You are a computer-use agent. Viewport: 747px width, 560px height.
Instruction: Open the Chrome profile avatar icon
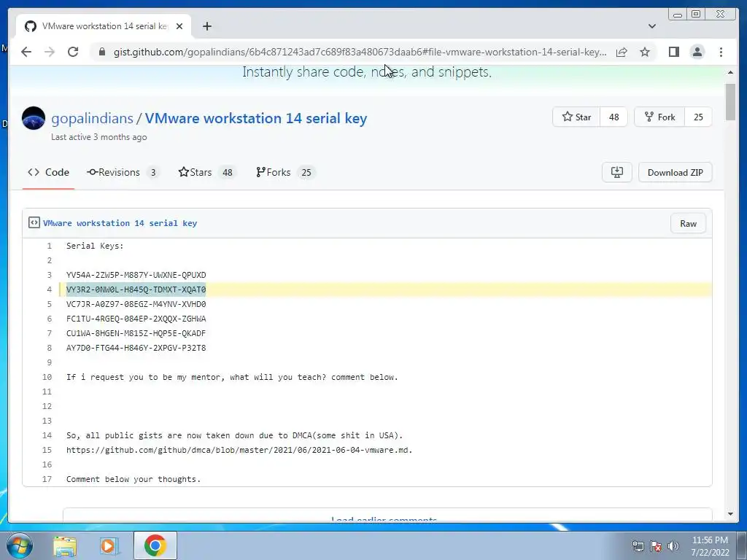(697, 52)
